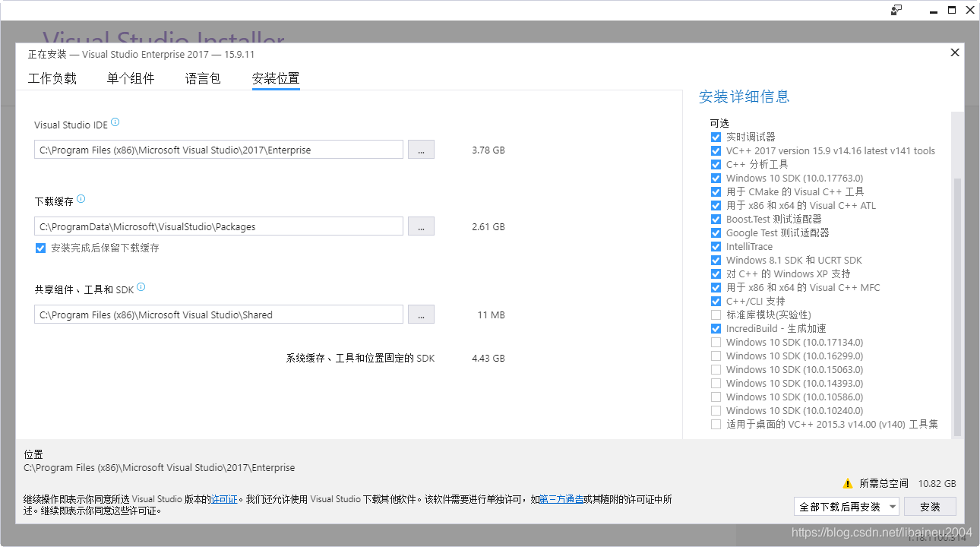
Task: Click the 3.78 GB size value
Action: (x=488, y=150)
